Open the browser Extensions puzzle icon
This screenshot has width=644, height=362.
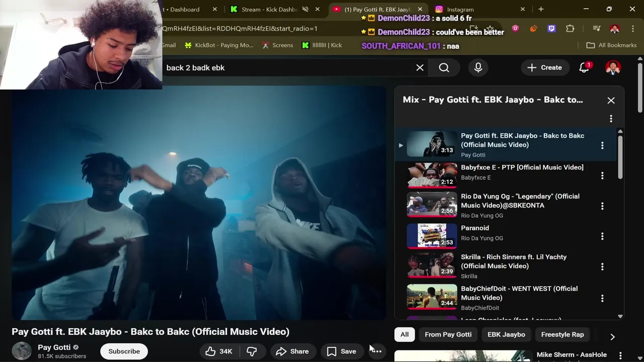point(570,29)
